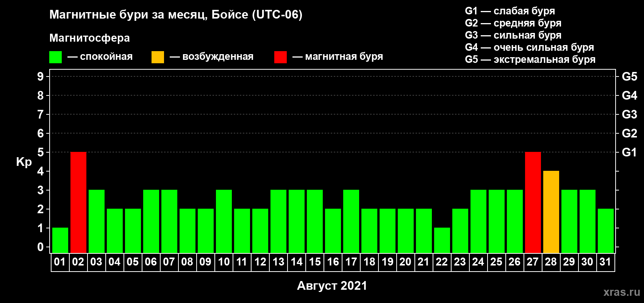Click the 'Kp' axis label

pos(24,162)
